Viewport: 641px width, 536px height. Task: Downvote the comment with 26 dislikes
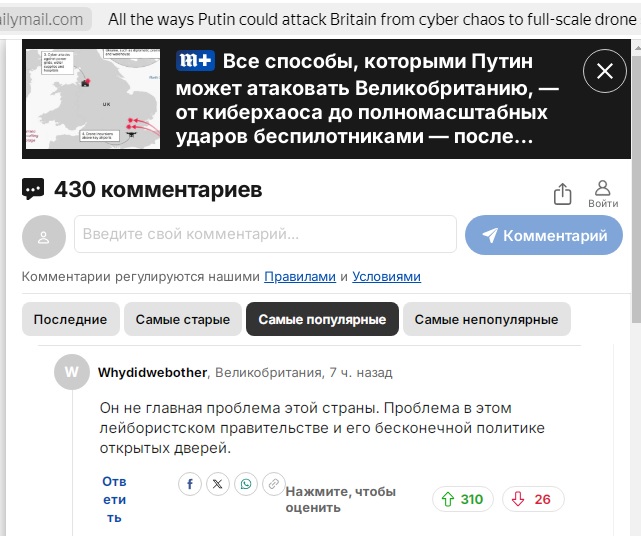(533, 499)
